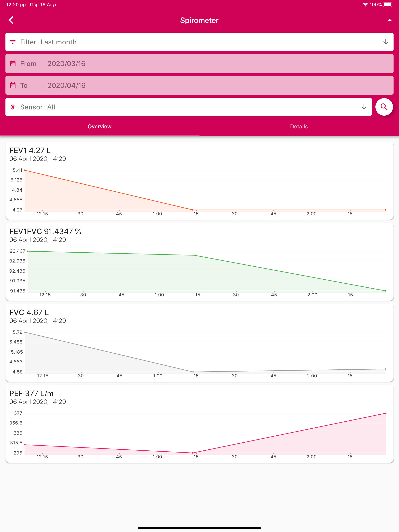Tap the 12:20 clock in the status bar
Image resolution: width=399 pixels, height=532 pixels.
(16, 4)
